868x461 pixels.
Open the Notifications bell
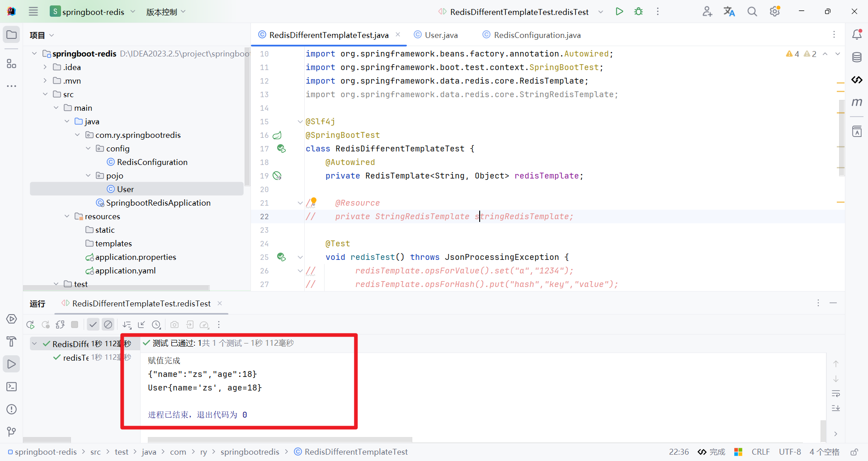tap(857, 34)
